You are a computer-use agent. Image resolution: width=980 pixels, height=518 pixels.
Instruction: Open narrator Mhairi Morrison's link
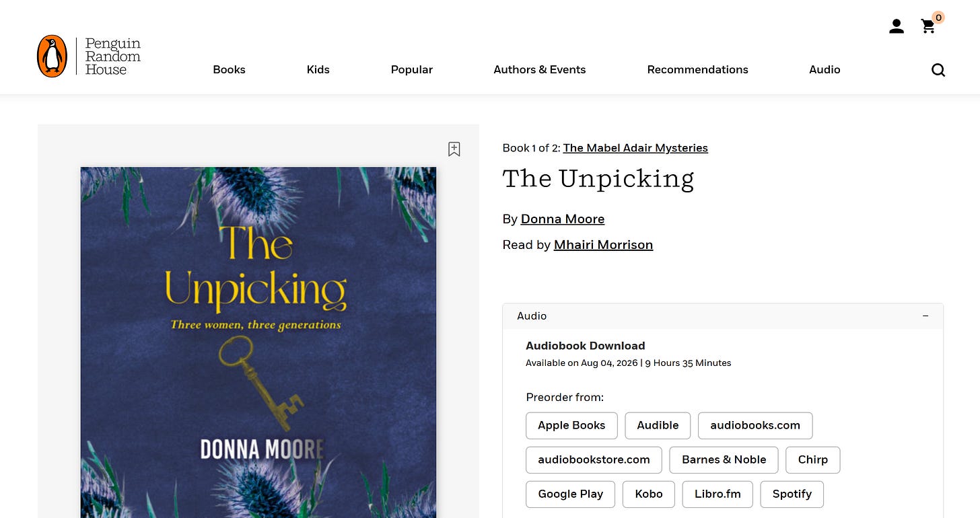603,245
